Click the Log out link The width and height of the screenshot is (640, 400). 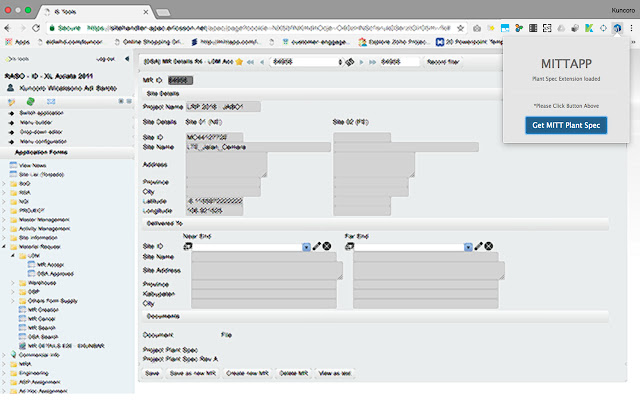click(x=105, y=59)
